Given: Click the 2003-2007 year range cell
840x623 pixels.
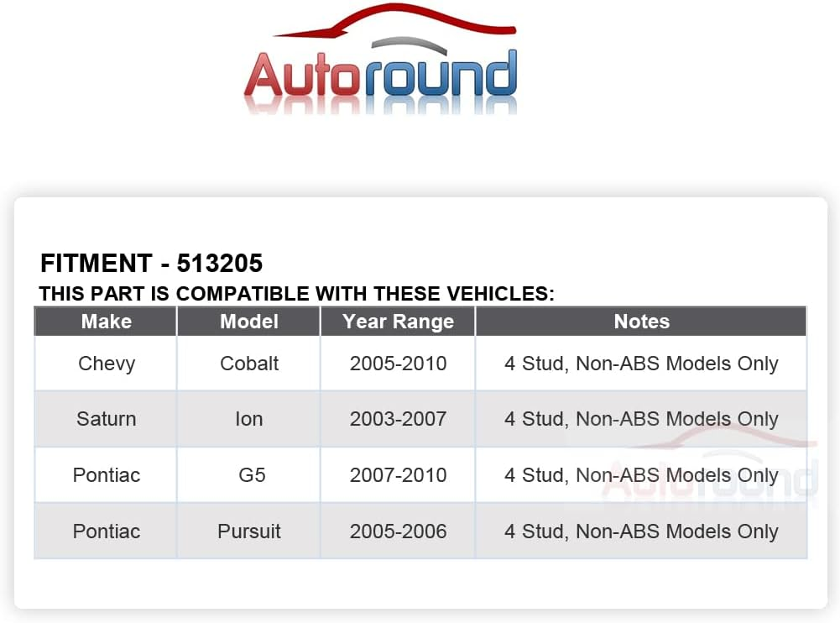Looking at the screenshot, I should coord(398,419).
